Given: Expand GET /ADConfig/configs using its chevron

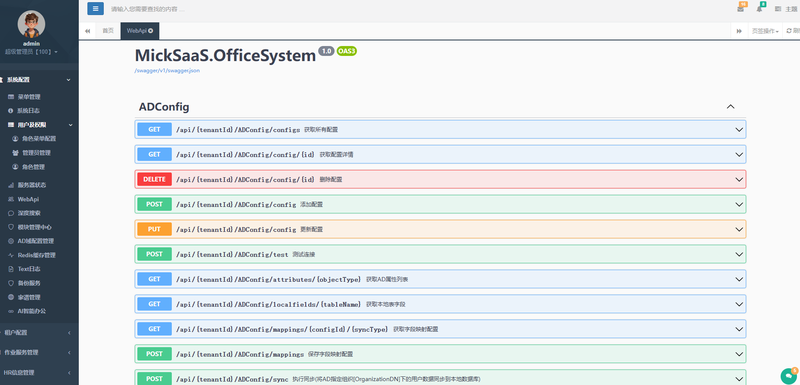Looking at the screenshot, I should (x=739, y=130).
